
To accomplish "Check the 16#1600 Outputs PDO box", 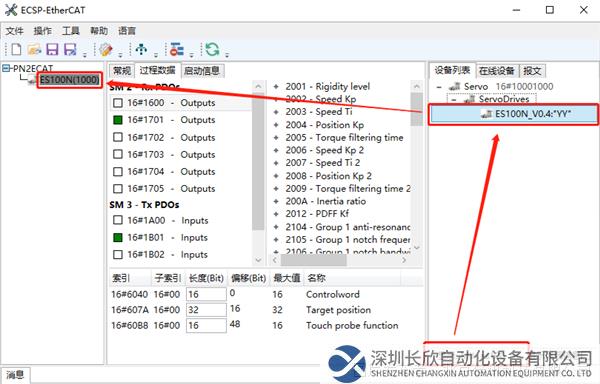I will click(x=118, y=103).
